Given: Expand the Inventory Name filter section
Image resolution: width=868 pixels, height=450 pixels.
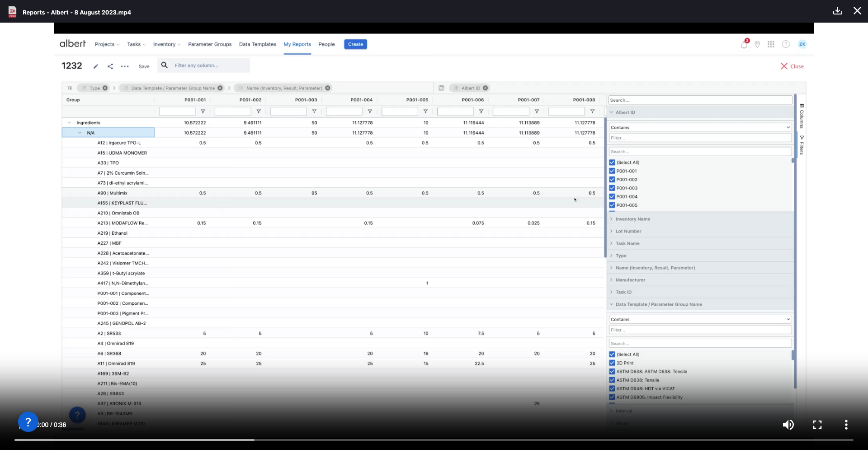Looking at the screenshot, I should tap(632, 219).
